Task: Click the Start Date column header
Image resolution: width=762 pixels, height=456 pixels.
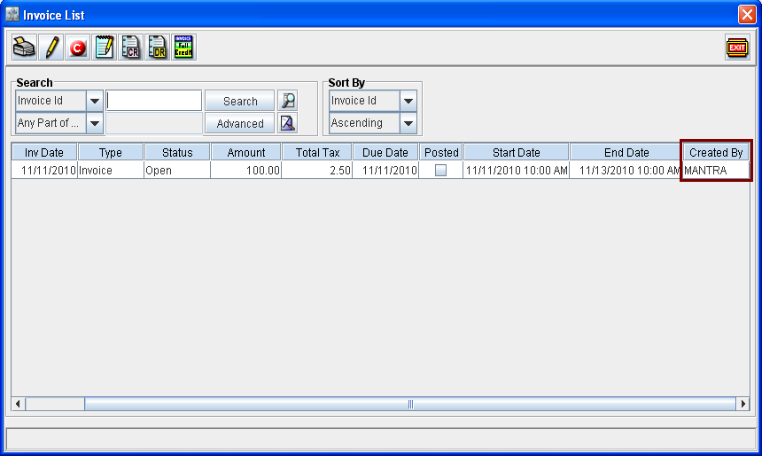Action: pos(516,152)
